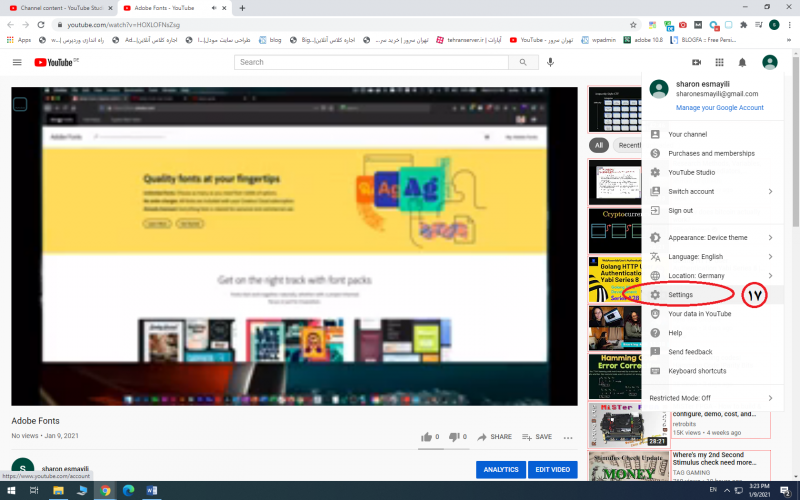Expand Location: Germany submenu
This screenshot has height=500, width=800.
tap(712, 276)
